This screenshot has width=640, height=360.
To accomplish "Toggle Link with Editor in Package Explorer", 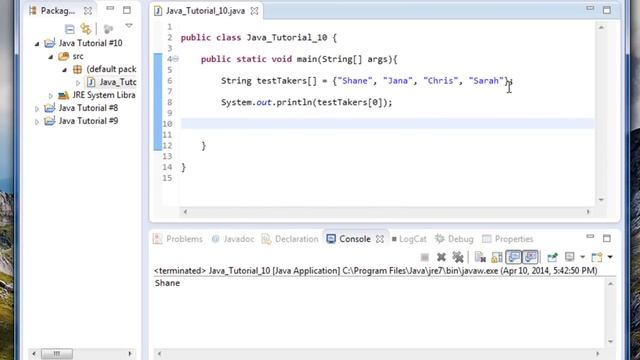I will [x=86, y=29].
